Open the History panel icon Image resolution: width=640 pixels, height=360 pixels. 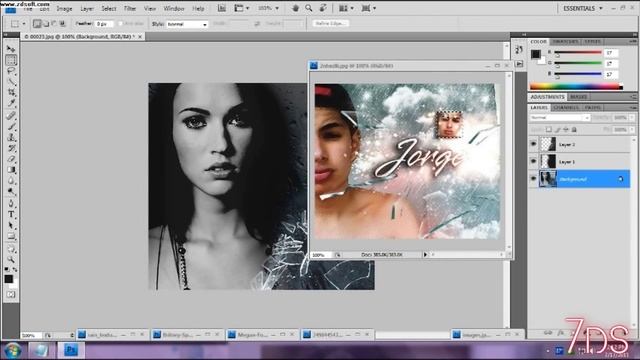coord(519,50)
